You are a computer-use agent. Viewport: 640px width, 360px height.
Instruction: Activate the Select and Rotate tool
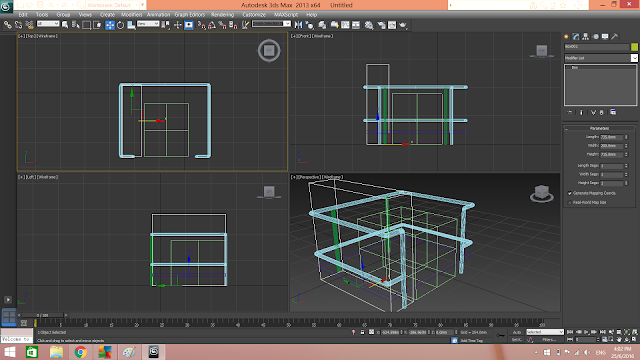[x=120, y=25]
